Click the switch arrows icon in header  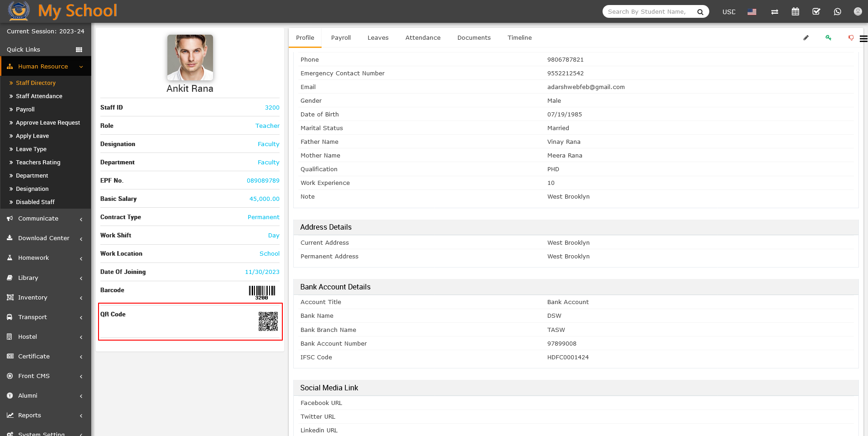coord(774,12)
